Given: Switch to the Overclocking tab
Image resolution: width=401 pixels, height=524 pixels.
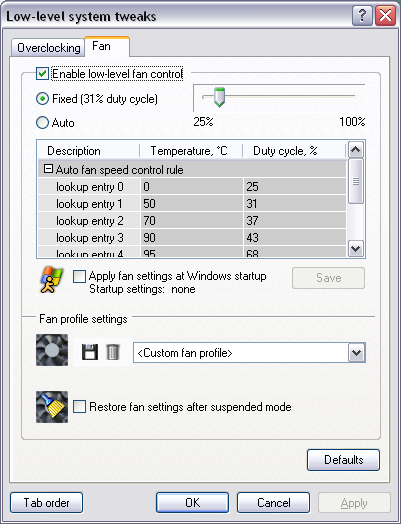Looking at the screenshot, I should pyautogui.click(x=48, y=48).
